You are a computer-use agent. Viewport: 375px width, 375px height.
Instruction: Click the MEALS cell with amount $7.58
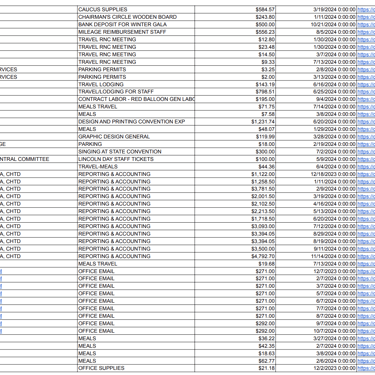pyautogui.click(x=136, y=114)
